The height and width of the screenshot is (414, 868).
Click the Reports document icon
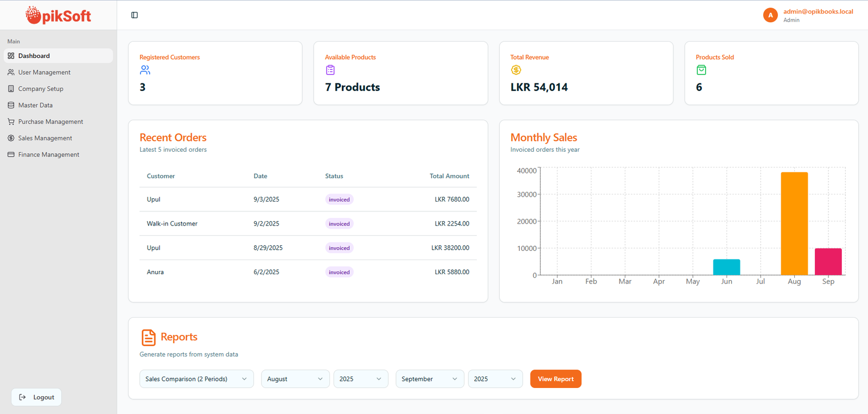(x=148, y=337)
